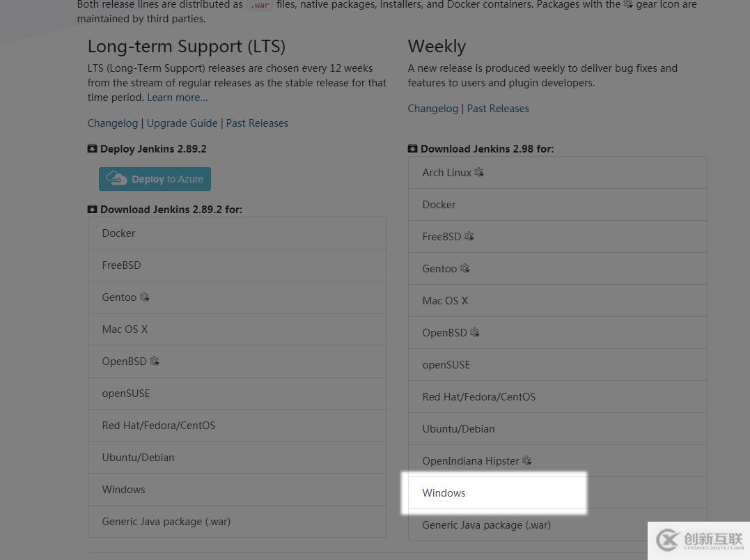
Task: Choose Docker in the LTS download list
Action: point(118,233)
